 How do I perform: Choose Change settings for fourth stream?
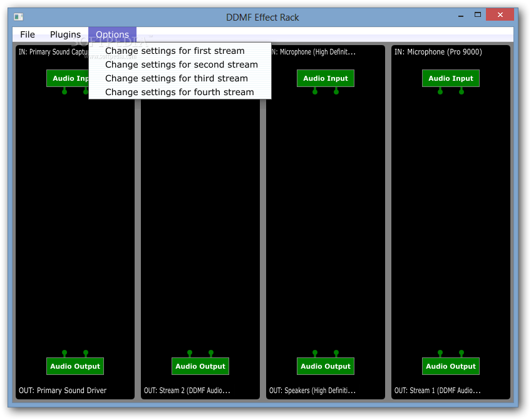(180, 92)
